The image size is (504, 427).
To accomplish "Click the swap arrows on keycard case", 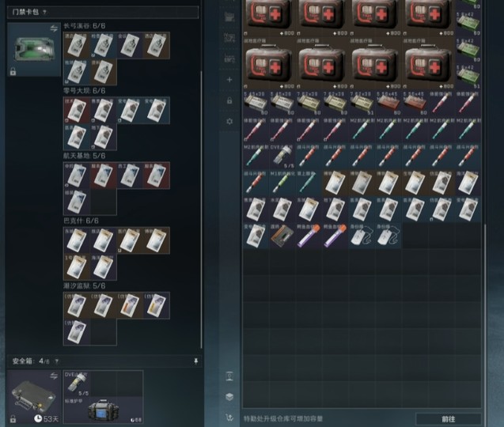I will pyautogui.click(x=55, y=27).
